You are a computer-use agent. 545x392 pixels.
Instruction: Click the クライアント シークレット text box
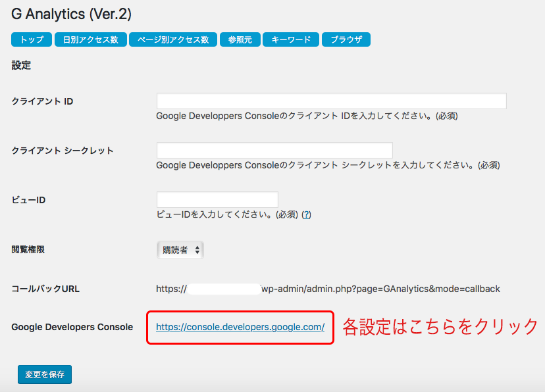coord(274,150)
